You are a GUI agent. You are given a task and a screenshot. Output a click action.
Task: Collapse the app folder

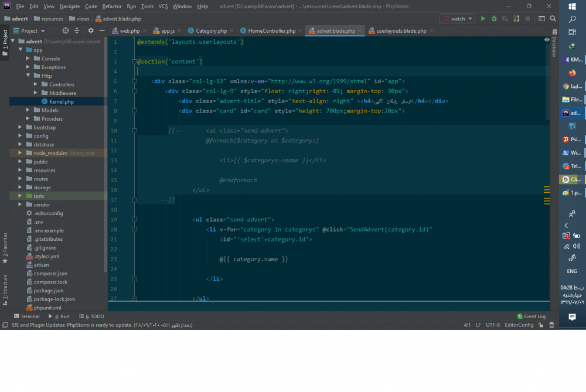pyautogui.click(x=21, y=50)
